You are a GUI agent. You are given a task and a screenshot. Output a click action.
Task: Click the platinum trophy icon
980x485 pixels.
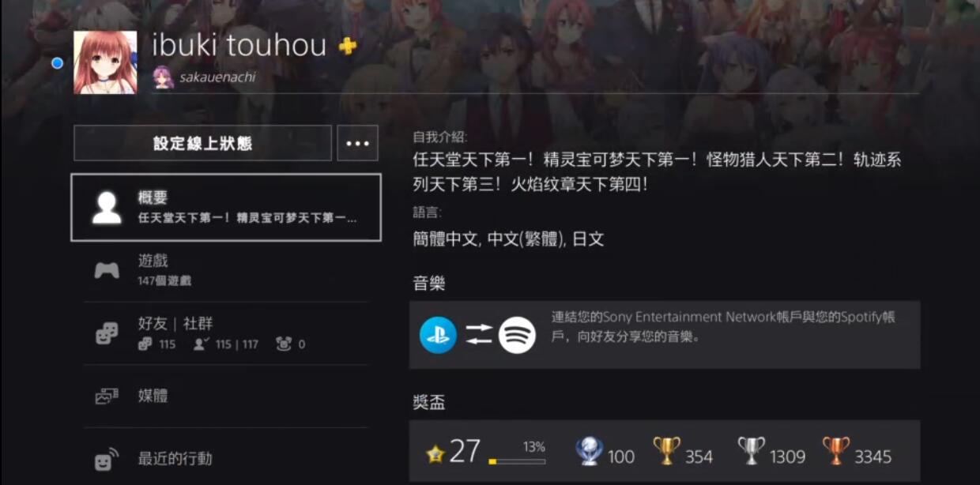(588, 452)
